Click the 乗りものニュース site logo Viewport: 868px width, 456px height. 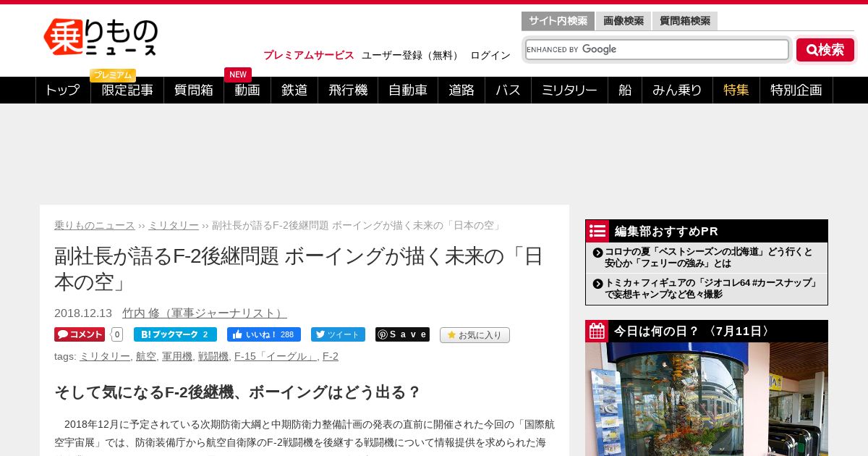[101, 37]
